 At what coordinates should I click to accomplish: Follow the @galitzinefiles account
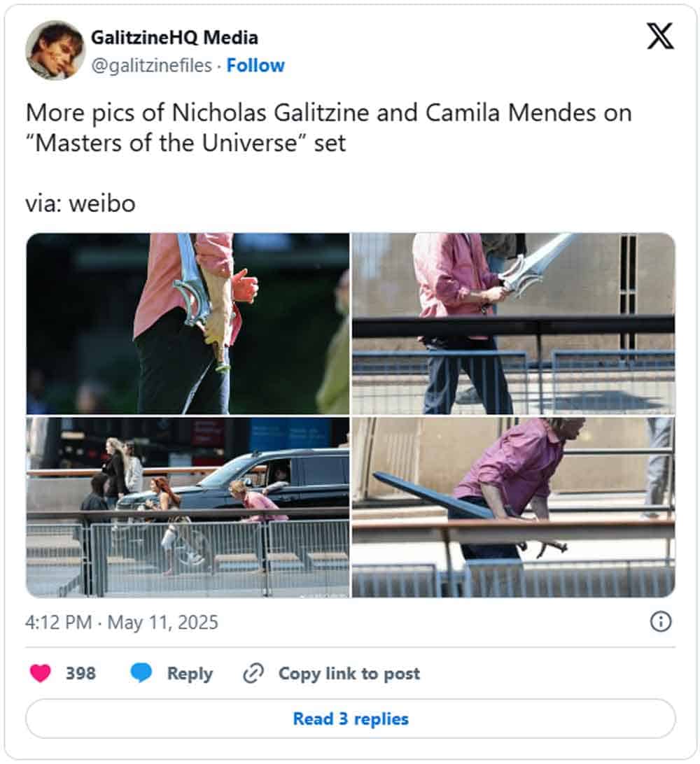point(255,66)
